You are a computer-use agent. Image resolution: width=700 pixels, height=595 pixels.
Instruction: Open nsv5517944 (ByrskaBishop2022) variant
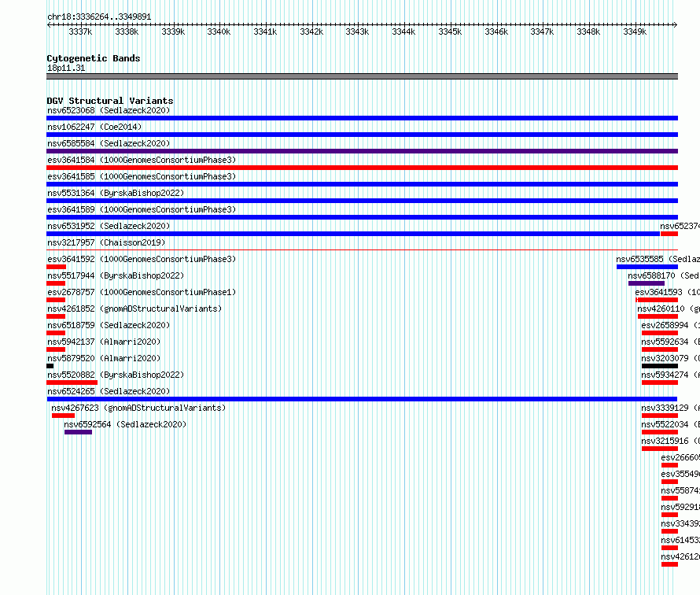[x=116, y=275]
